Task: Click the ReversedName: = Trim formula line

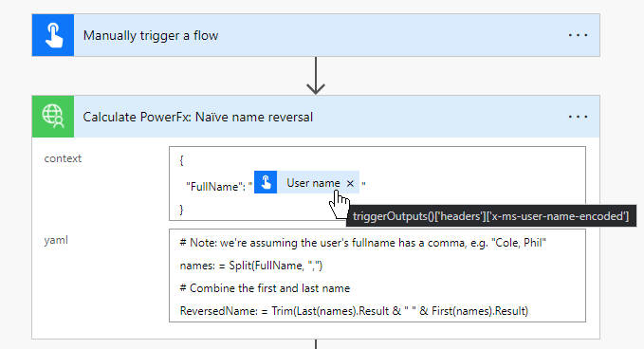Action: 354,311
